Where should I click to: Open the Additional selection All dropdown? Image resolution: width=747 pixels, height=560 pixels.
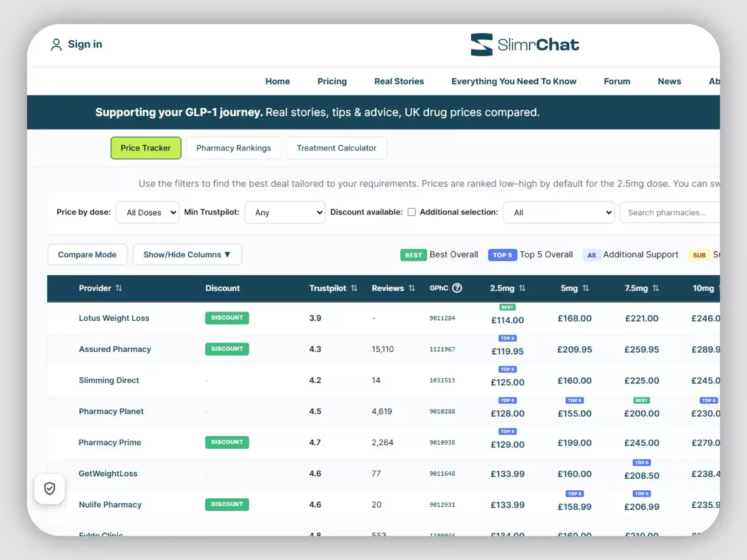pyautogui.click(x=559, y=212)
